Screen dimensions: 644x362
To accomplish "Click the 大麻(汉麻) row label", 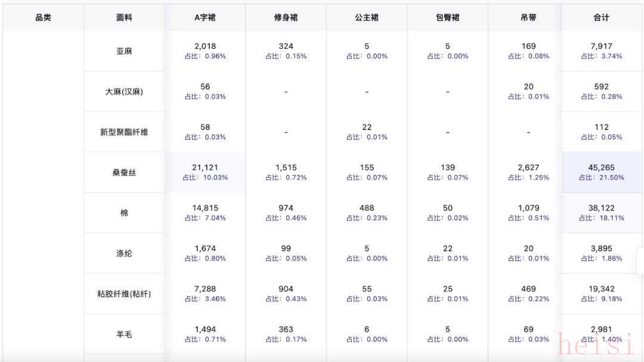I will pos(124,92).
